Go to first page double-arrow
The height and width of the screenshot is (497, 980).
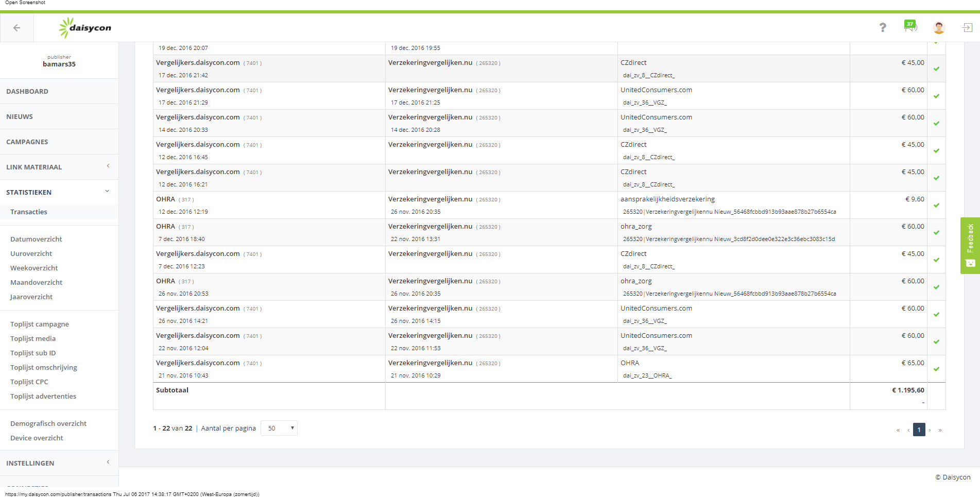click(x=898, y=430)
